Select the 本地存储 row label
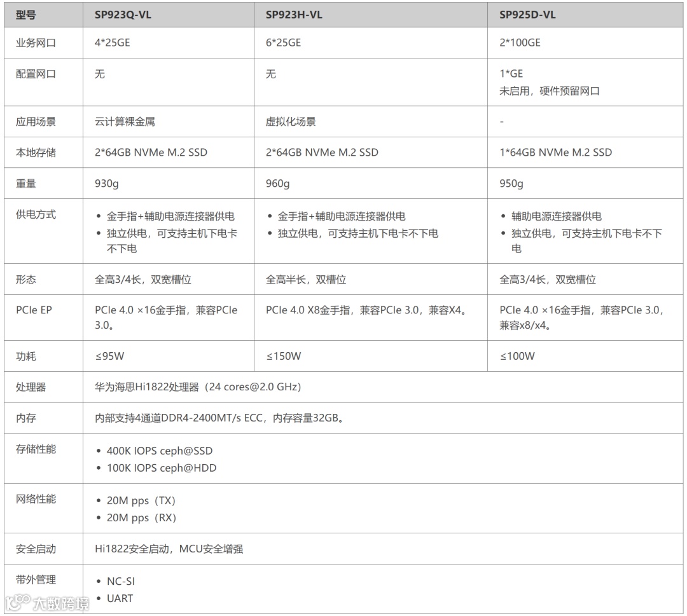687x616 pixels. tap(36, 153)
